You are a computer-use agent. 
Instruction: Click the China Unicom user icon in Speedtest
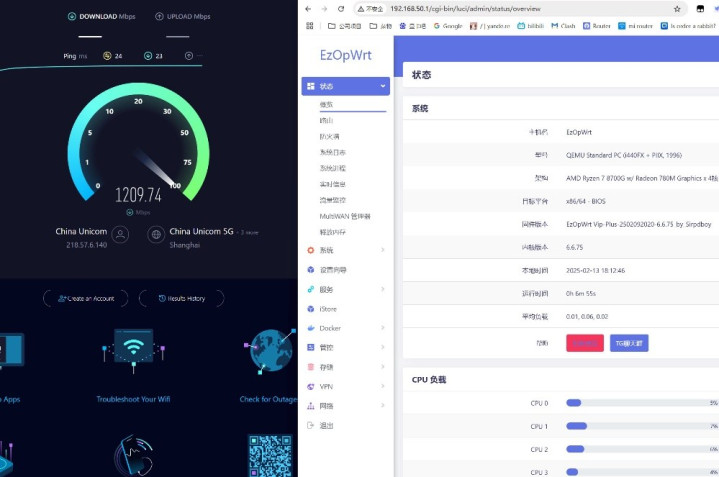pos(120,235)
